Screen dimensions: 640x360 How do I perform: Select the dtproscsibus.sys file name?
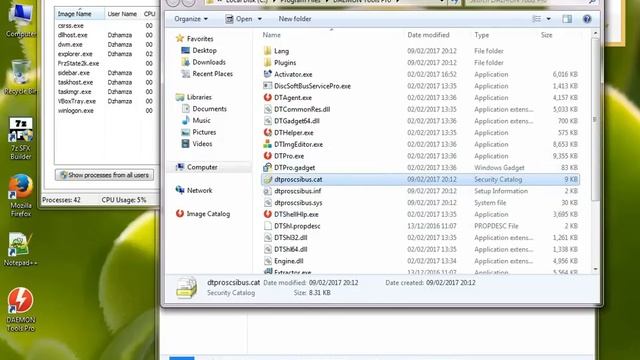coord(298,202)
